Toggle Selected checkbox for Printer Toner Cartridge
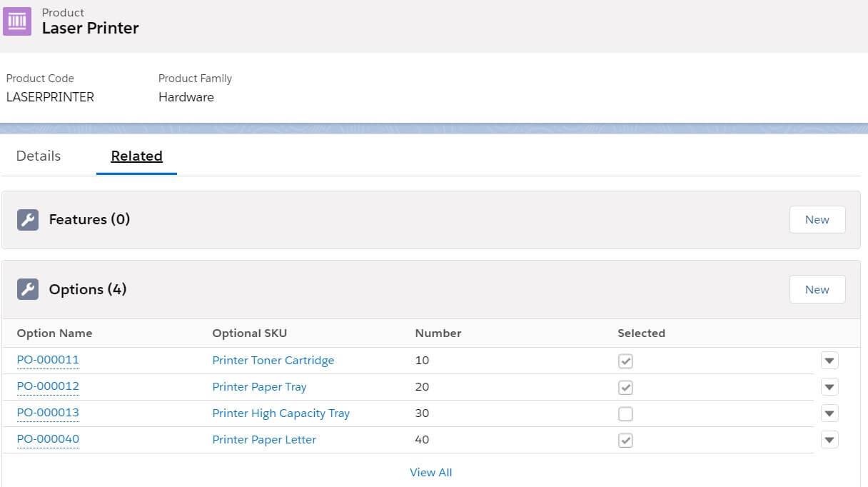 (x=625, y=361)
